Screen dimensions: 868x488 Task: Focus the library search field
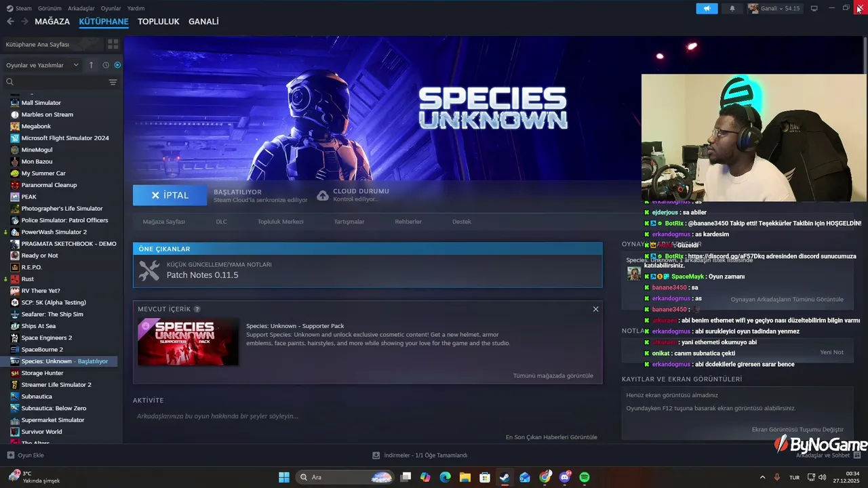[x=56, y=82]
